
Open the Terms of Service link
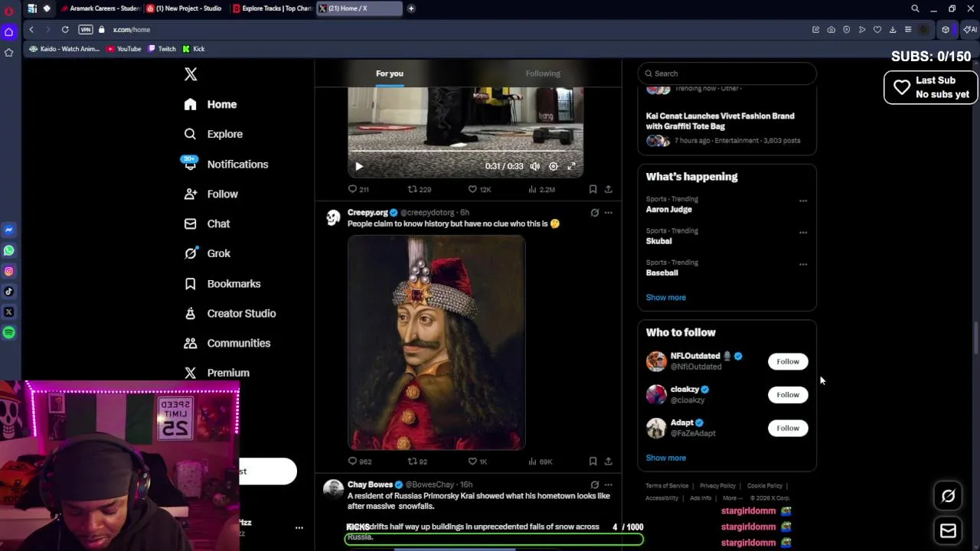tap(667, 486)
